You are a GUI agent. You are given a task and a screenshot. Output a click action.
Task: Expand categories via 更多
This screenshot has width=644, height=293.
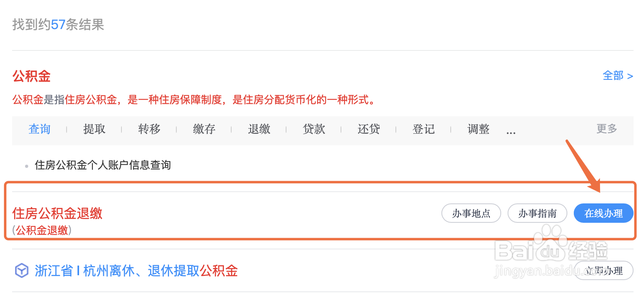pyautogui.click(x=607, y=129)
